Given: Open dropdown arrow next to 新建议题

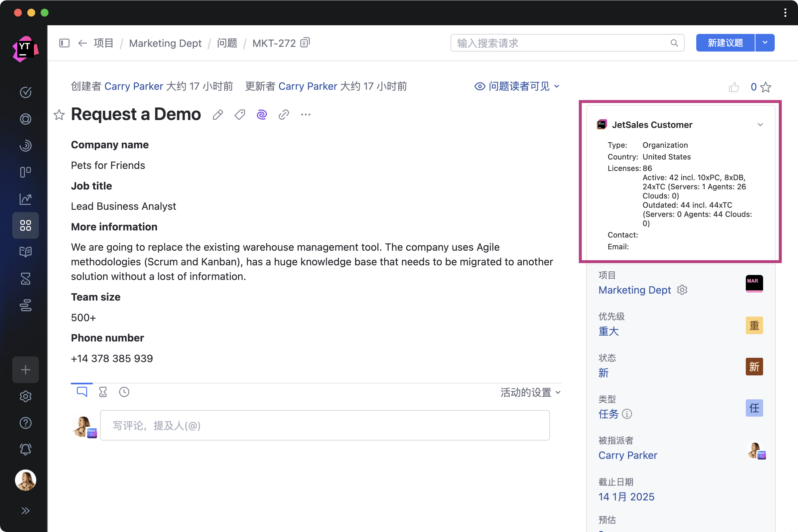Looking at the screenshot, I should [x=765, y=43].
